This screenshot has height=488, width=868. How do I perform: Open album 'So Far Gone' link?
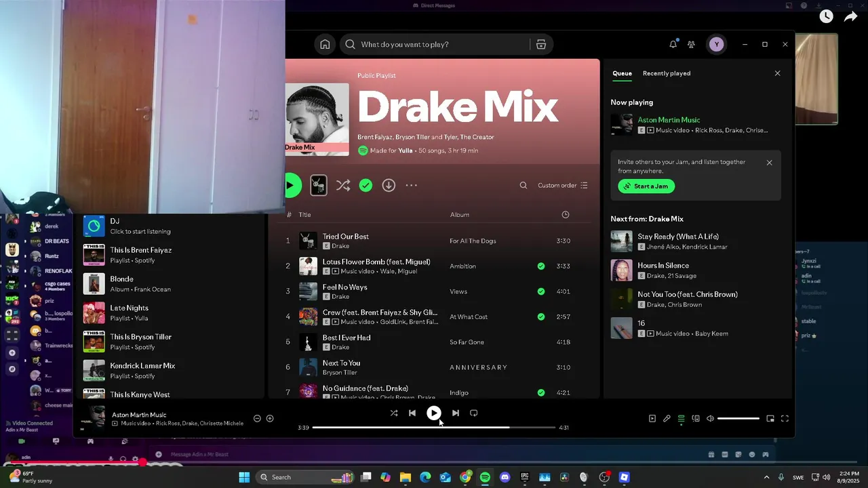click(467, 342)
